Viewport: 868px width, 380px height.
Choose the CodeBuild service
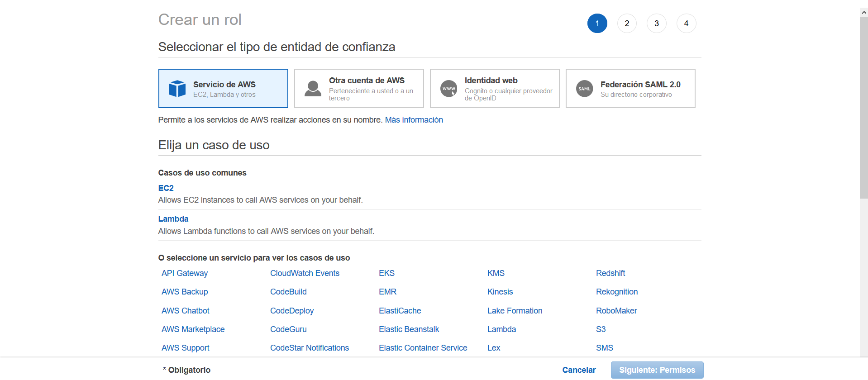[x=288, y=292]
